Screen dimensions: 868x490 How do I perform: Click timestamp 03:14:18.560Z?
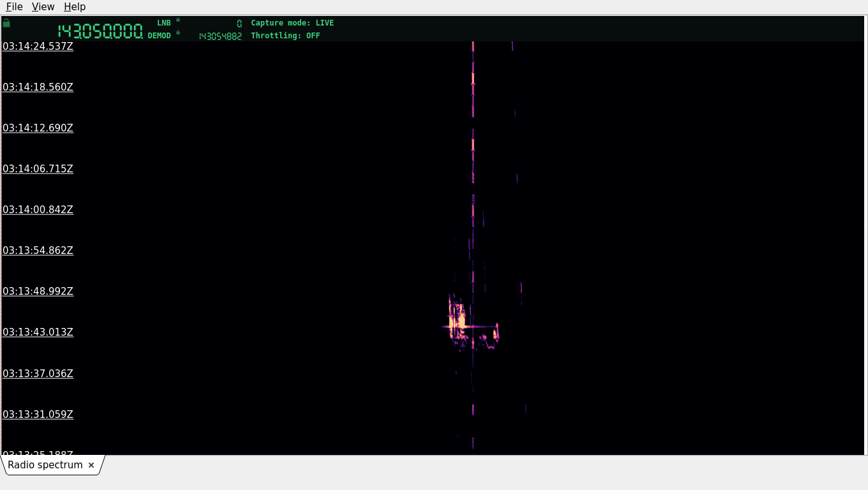(38, 87)
